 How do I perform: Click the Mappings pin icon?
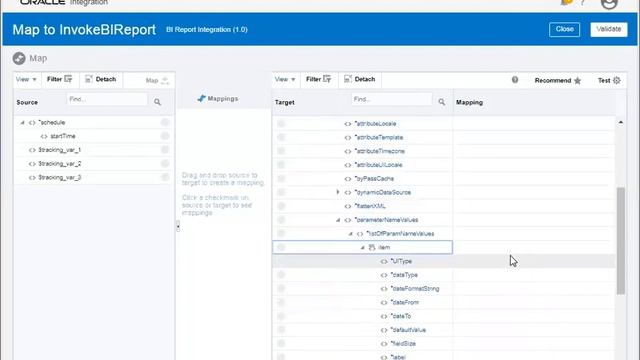tap(201, 98)
